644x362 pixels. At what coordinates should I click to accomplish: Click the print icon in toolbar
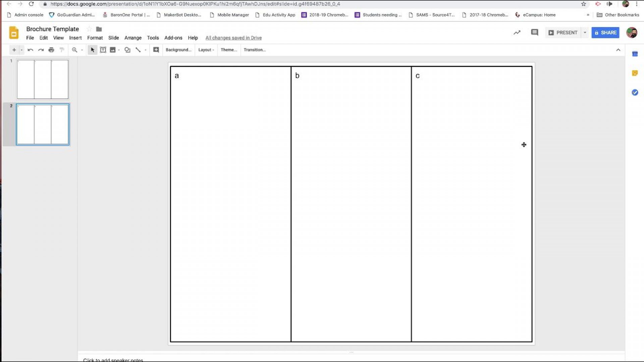coord(51,50)
